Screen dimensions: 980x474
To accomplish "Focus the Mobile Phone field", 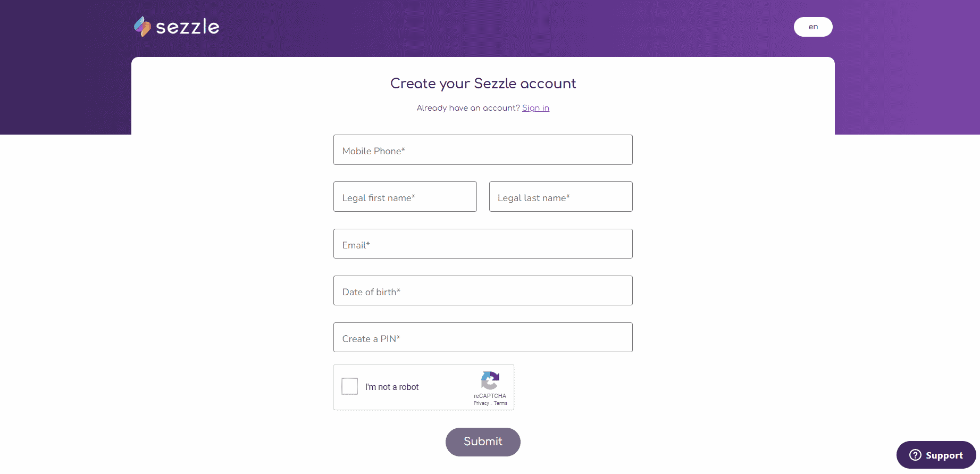I will pyautogui.click(x=483, y=150).
